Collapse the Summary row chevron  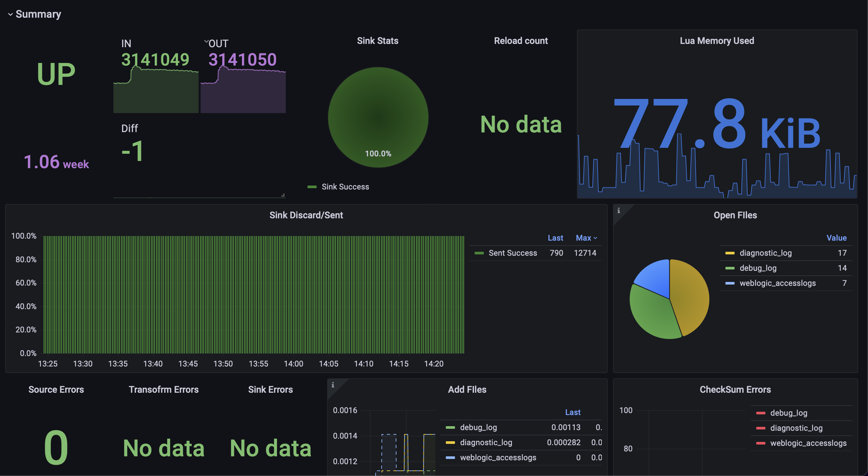coord(10,14)
